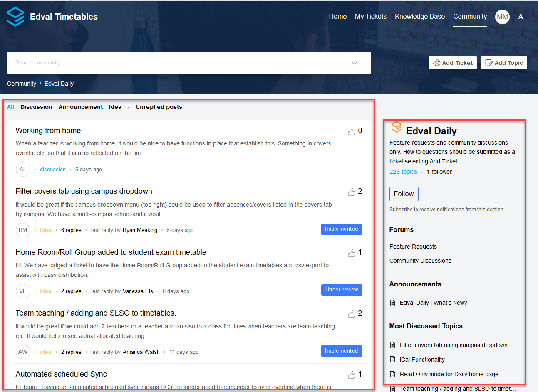Like the Automated scheduled Sync post
This screenshot has width=538, height=392.
point(352,375)
